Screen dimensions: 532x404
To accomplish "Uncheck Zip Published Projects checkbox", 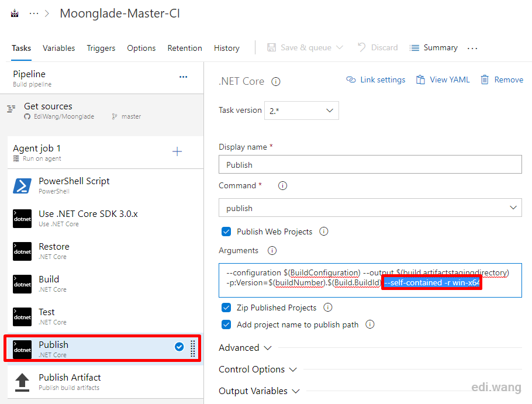I will (226, 308).
